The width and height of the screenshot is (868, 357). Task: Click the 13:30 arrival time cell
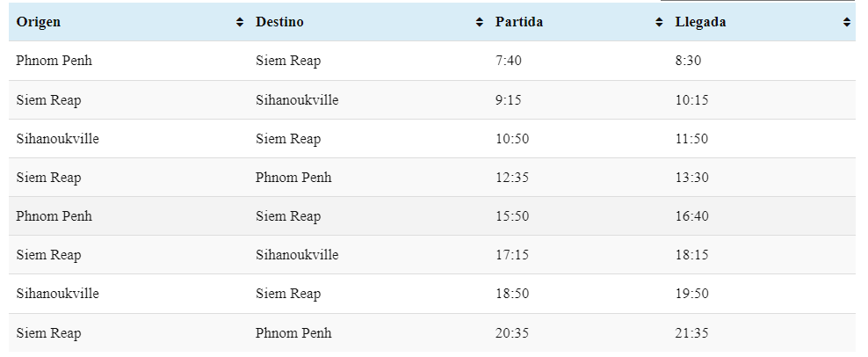point(691,178)
